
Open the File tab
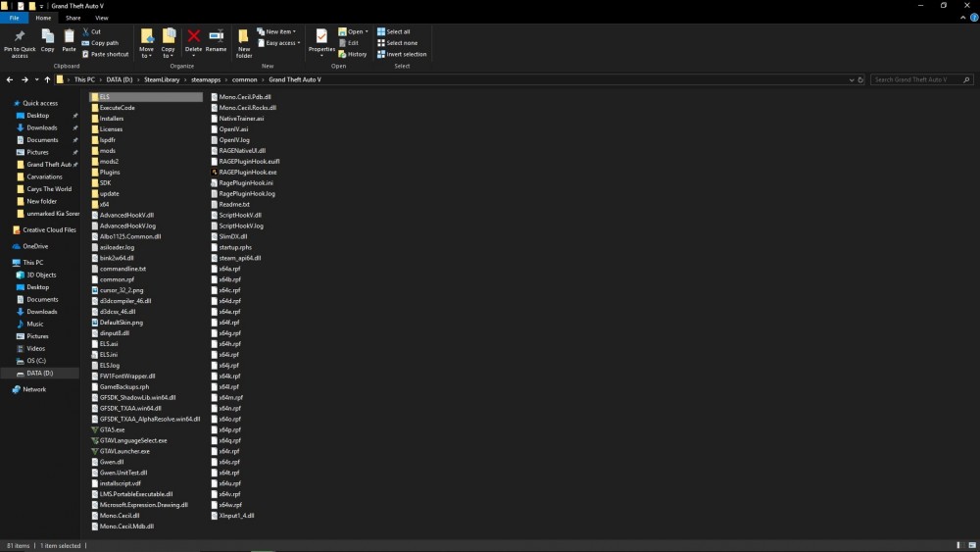(x=14, y=18)
